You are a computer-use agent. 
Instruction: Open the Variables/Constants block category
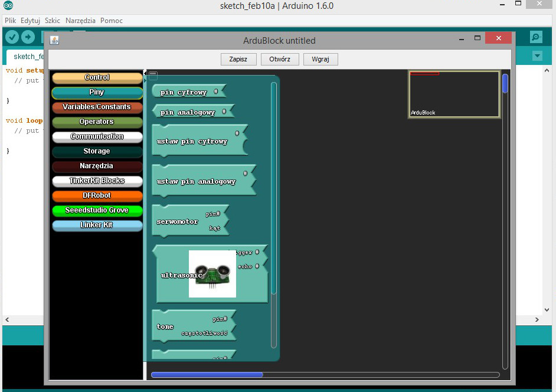click(97, 107)
